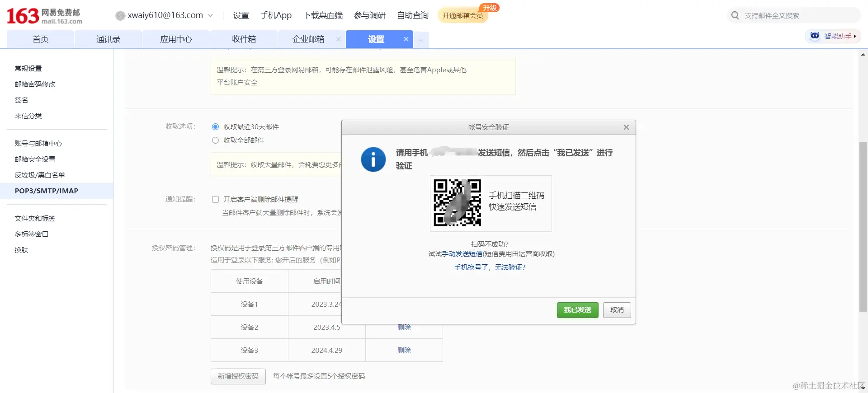Select 收取全部邮件 radio option
Screen dimensions: 868x393
pyautogui.click(x=215, y=140)
